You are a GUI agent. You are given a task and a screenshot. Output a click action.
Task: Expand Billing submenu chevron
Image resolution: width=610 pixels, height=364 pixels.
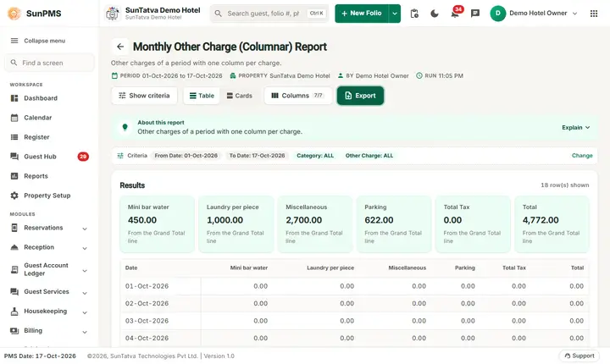(85, 332)
